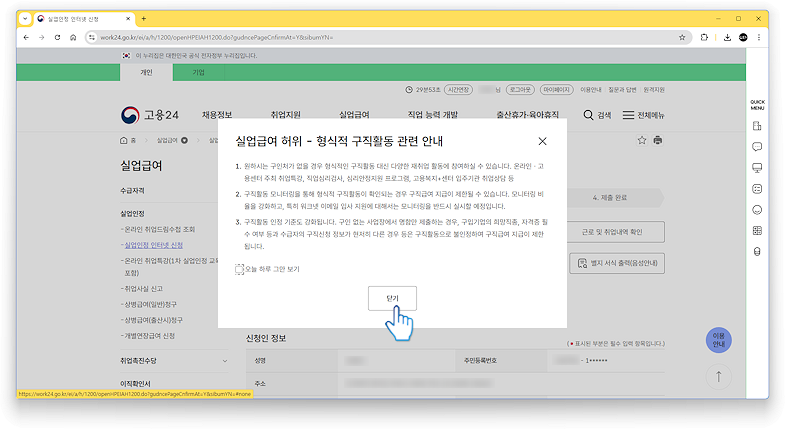This screenshot has width=785, height=429.
Task: Open a new browser tab with plus
Action: point(144,19)
